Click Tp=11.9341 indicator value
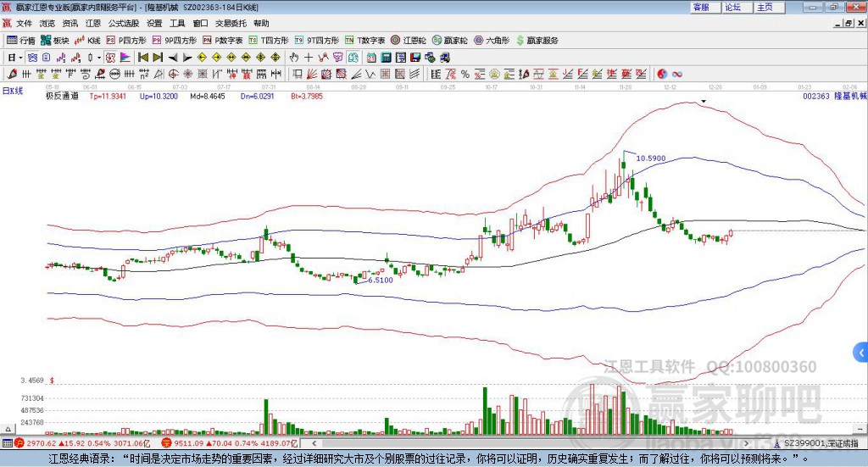Image resolution: width=868 pixels, height=467 pixels. tap(108, 96)
